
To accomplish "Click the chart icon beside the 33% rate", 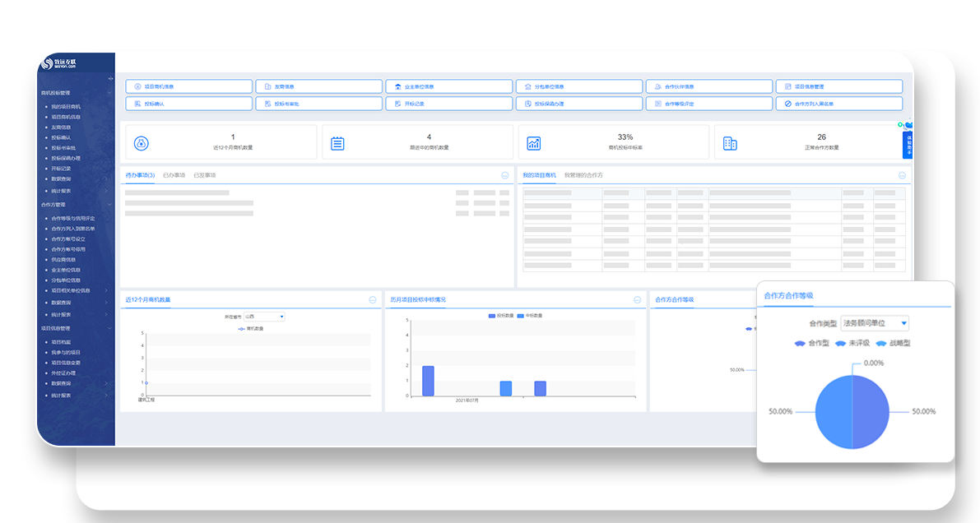I will (534, 143).
